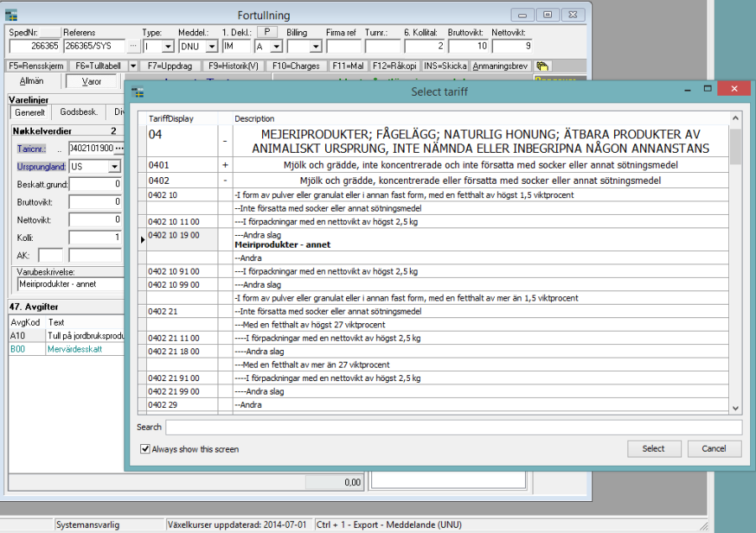Screen dimensions: 756x533
Task: Click the Select button in the tariff dialog
Action: 654,448
